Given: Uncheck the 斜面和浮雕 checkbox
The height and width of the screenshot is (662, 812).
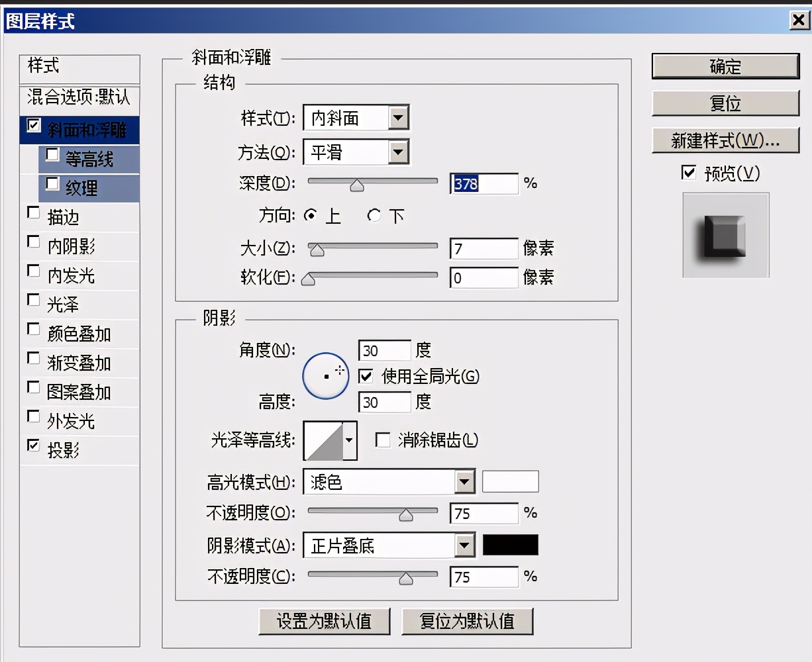Looking at the screenshot, I should click(34, 124).
